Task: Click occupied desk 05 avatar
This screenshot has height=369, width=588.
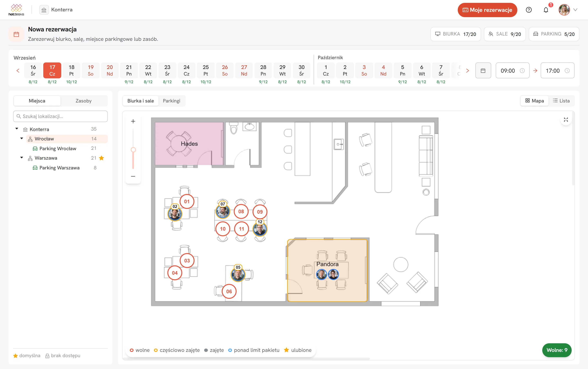Action: 238,275
